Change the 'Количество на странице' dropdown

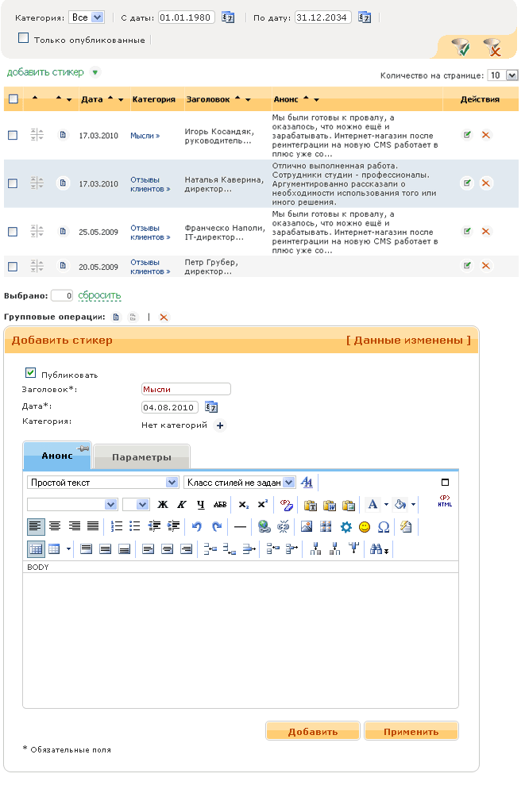tap(503, 75)
